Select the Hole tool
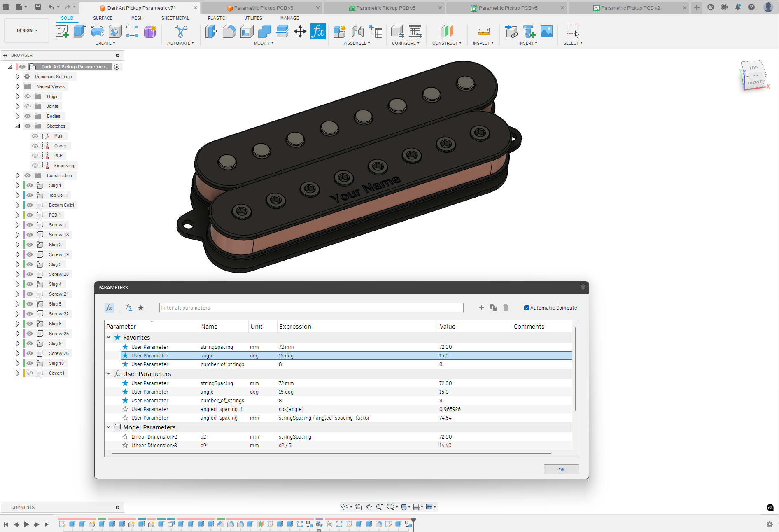The image size is (779, 532). point(115,31)
